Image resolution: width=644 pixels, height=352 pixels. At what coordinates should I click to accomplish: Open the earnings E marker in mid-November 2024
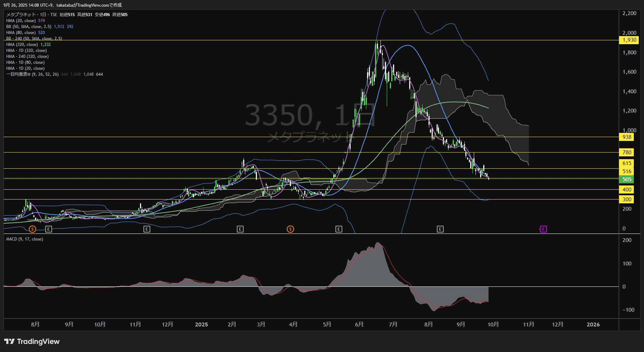point(147,229)
